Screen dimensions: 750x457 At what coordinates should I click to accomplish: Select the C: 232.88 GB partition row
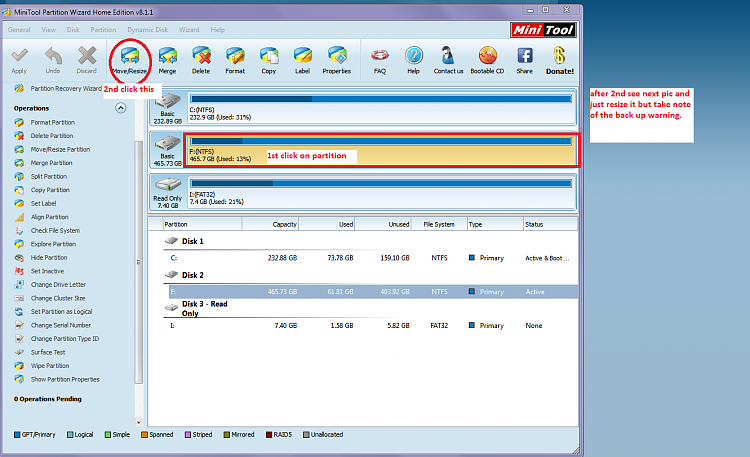point(373,258)
